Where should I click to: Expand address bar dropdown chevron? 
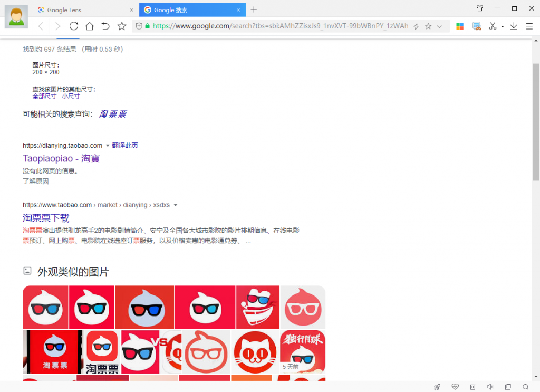tap(439, 26)
